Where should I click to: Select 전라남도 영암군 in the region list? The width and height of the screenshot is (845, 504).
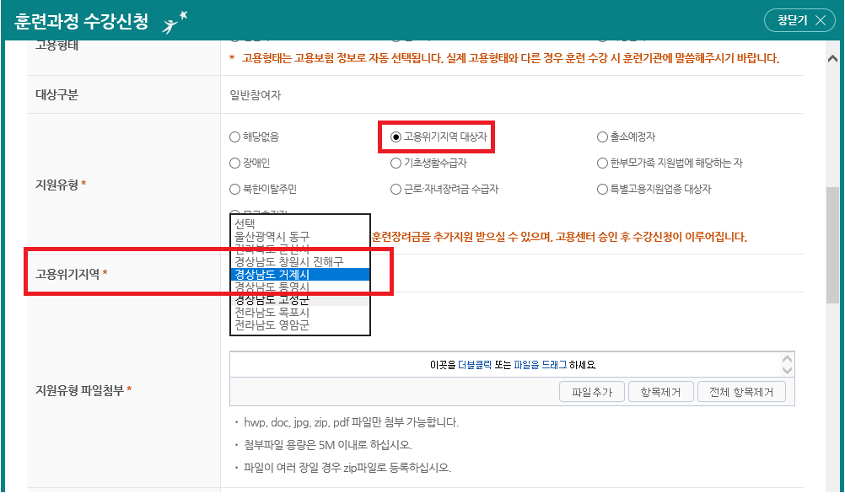point(272,324)
